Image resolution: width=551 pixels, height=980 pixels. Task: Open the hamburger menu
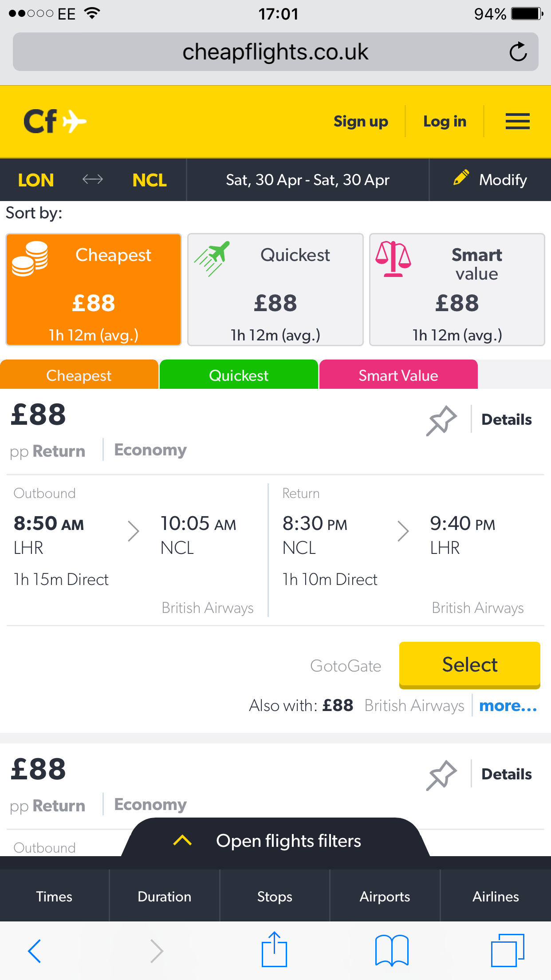click(517, 121)
